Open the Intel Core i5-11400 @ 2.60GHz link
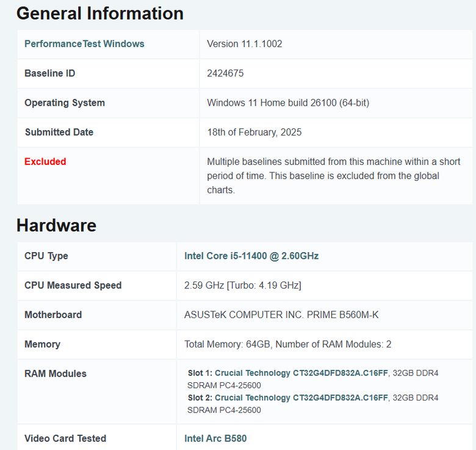476x450 pixels. coord(251,256)
